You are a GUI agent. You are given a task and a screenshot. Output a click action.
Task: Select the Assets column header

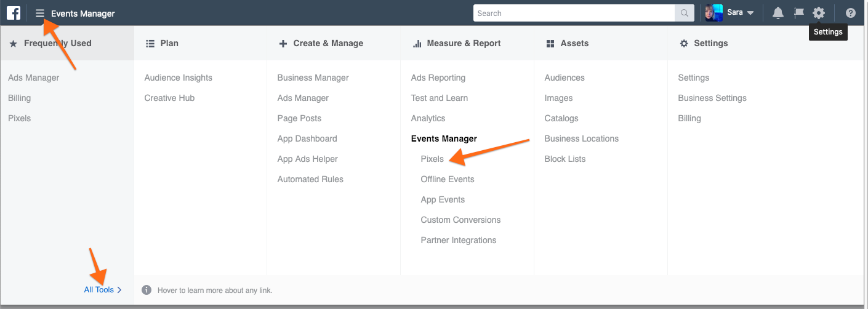click(601, 43)
